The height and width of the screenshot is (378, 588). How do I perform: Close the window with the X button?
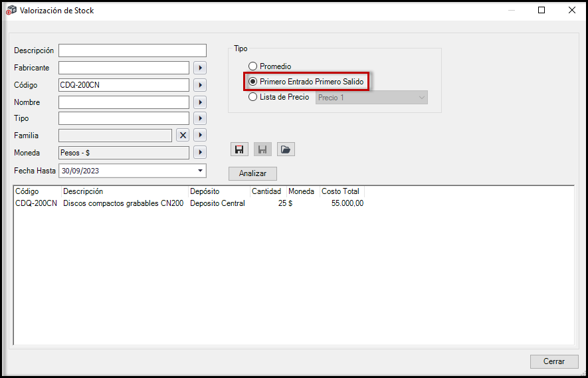(572, 10)
